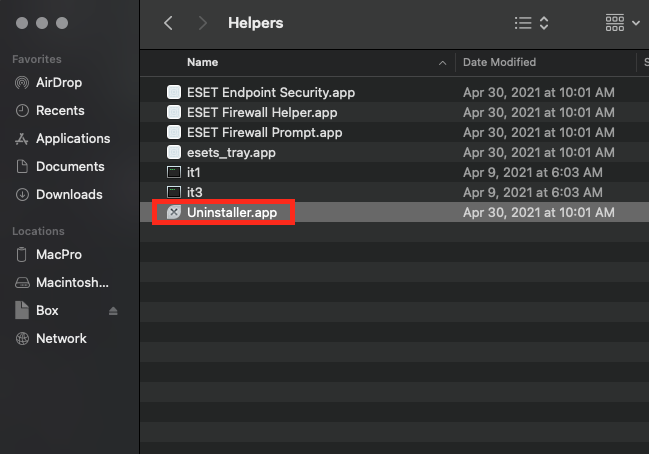Select the ESET Firewall Prompt.app file name
Screen dimensions: 649x454
[x=264, y=132]
